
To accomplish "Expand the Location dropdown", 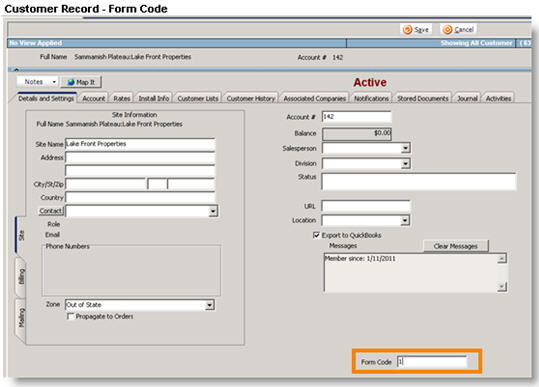I will pos(405,220).
